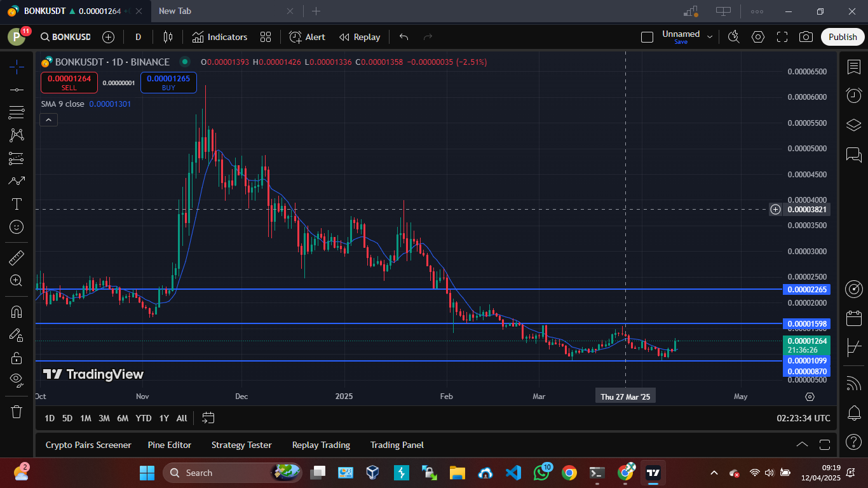Open the Indicators dialog
Screen dimensions: 868x488
coord(220,37)
